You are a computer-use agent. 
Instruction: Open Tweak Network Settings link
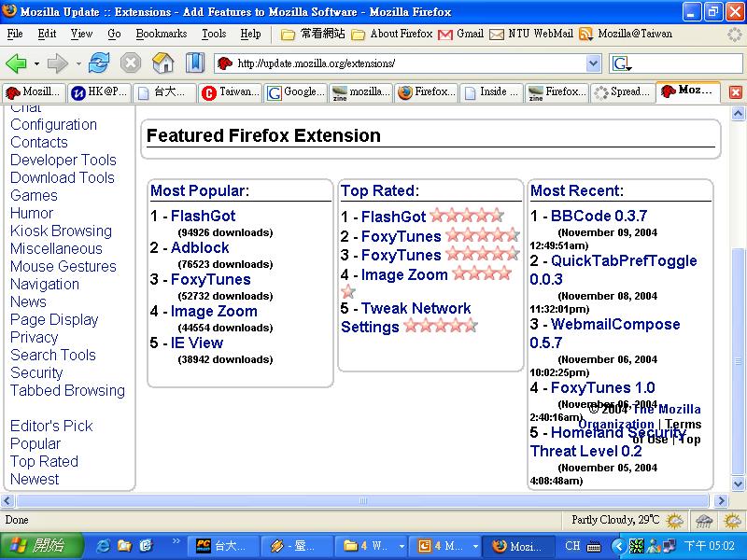(x=406, y=317)
